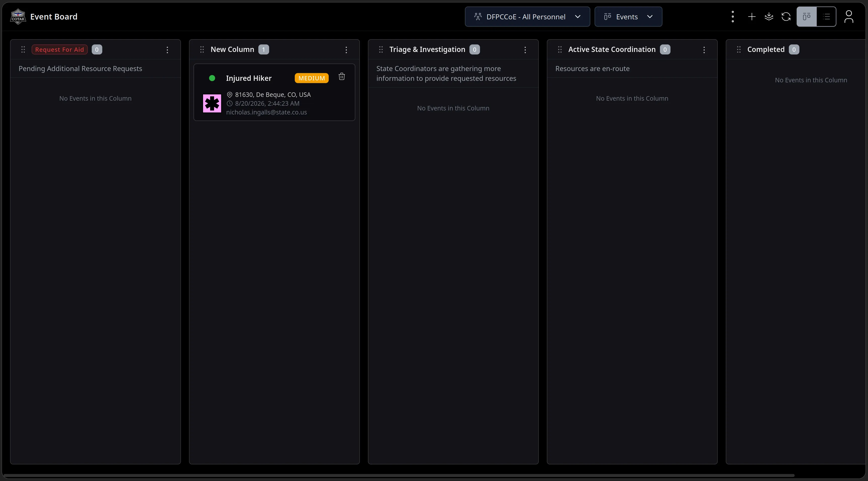This screenshot has width=868, height=481.
Task: Open the Active State Coordination column options menu
Action: [704, 50]
